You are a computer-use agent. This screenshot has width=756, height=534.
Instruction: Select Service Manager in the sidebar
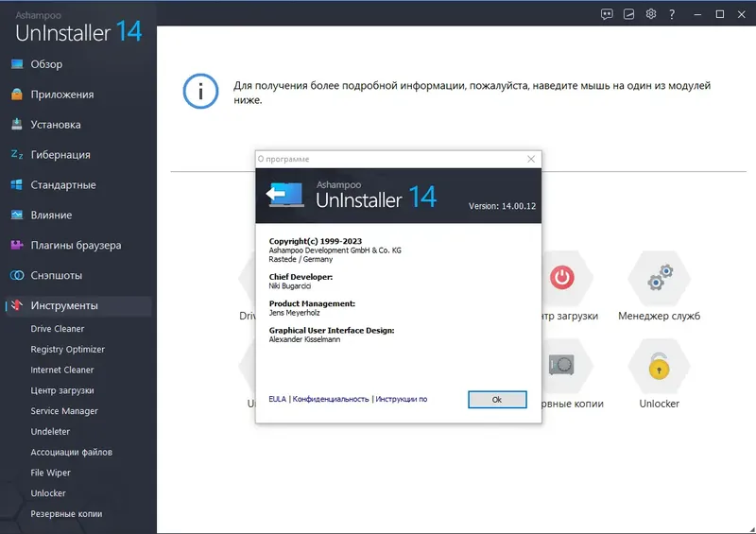pyautogui.click(x=64, y=411)
